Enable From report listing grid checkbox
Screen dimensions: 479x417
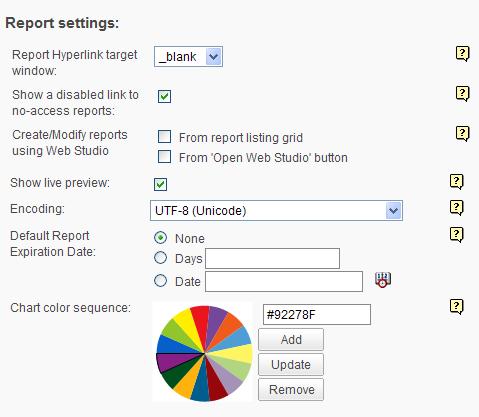tap(164, 136)
